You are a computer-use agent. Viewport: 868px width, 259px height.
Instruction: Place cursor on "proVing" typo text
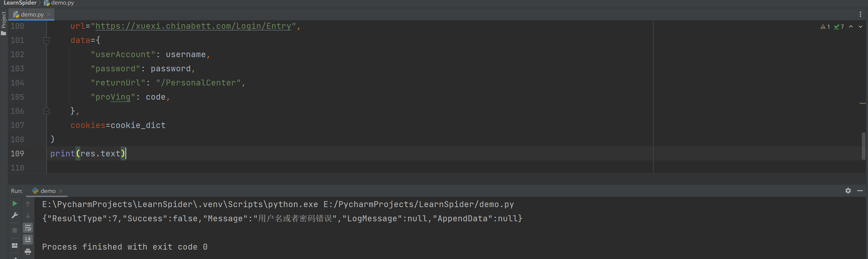[x=113, y=97]
